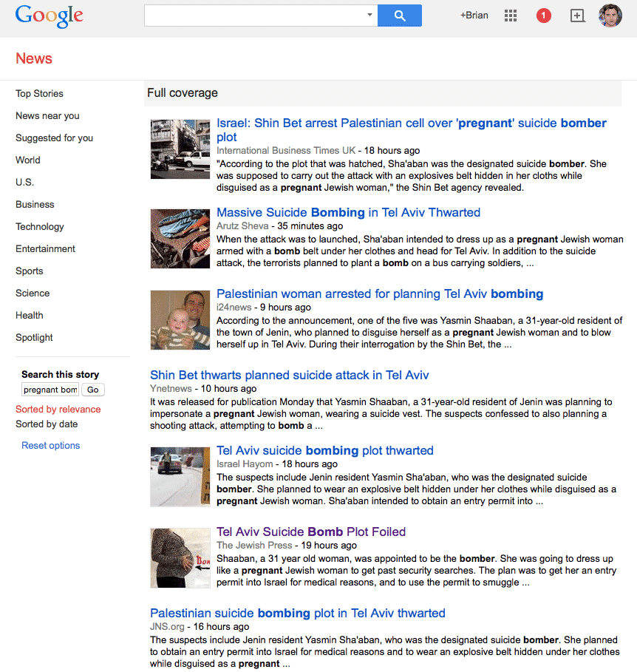
Task: Click the i24news article thumbnail
Action: click(x=180, y=320)
